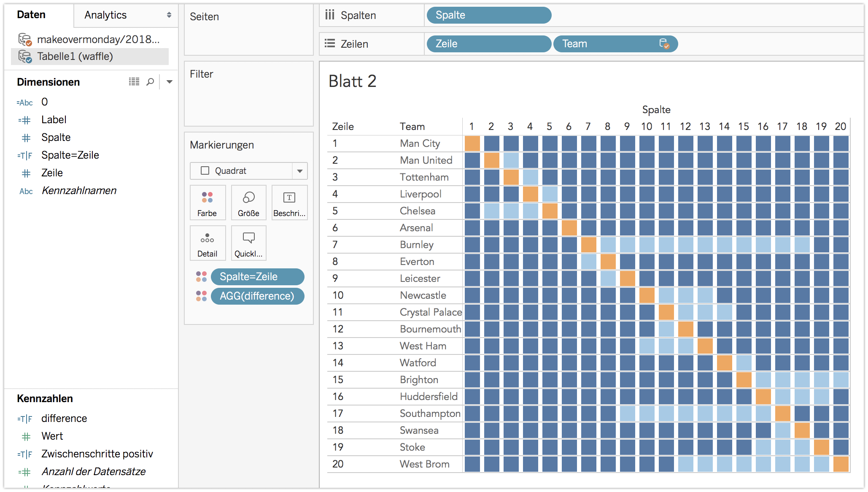The image size is (868, 492).
Task: Click the search icon in Dimensionen header
Action: tap(150, 82)
